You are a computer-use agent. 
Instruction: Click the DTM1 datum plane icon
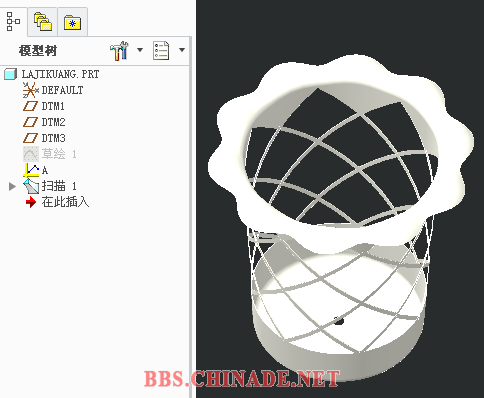tap(30, 106)
